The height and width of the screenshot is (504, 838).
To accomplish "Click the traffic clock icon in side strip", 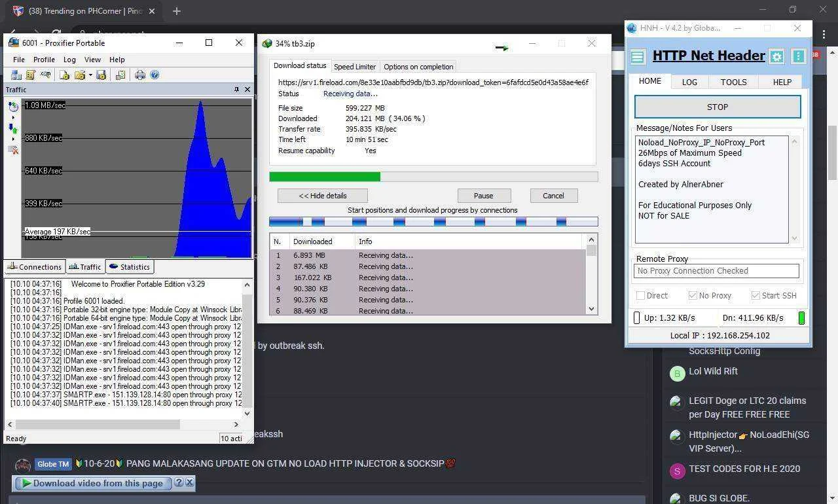I will 13,107.
